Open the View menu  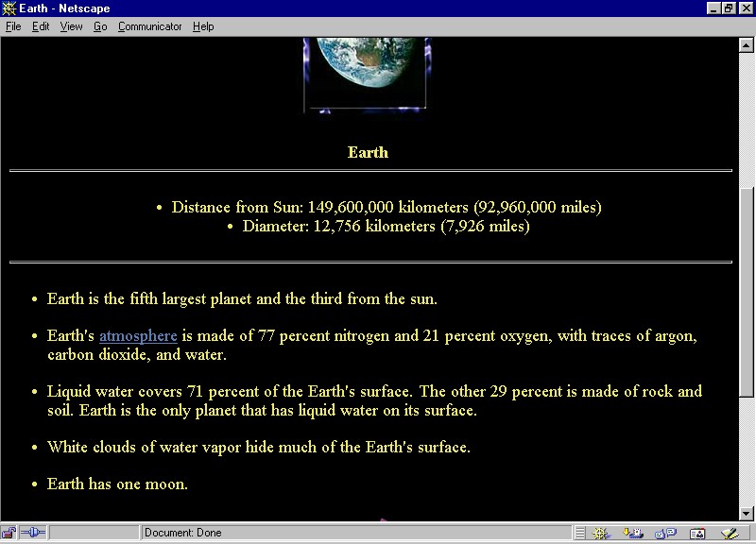(72, 26)
